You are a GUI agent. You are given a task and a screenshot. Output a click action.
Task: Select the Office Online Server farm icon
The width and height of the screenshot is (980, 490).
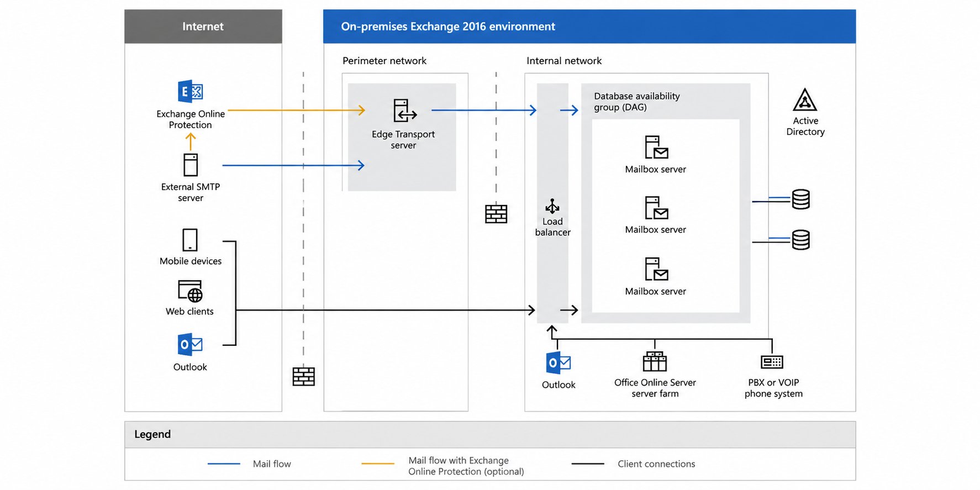[x=655, y=361]
